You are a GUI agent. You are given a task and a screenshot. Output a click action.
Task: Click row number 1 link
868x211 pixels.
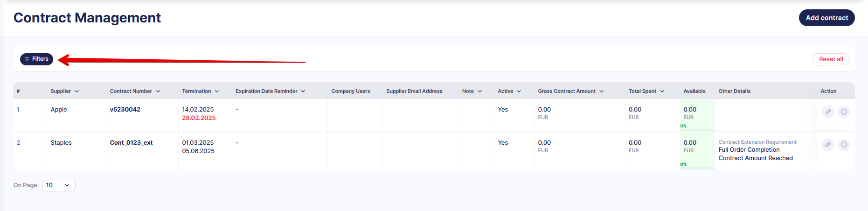point(18,110)
